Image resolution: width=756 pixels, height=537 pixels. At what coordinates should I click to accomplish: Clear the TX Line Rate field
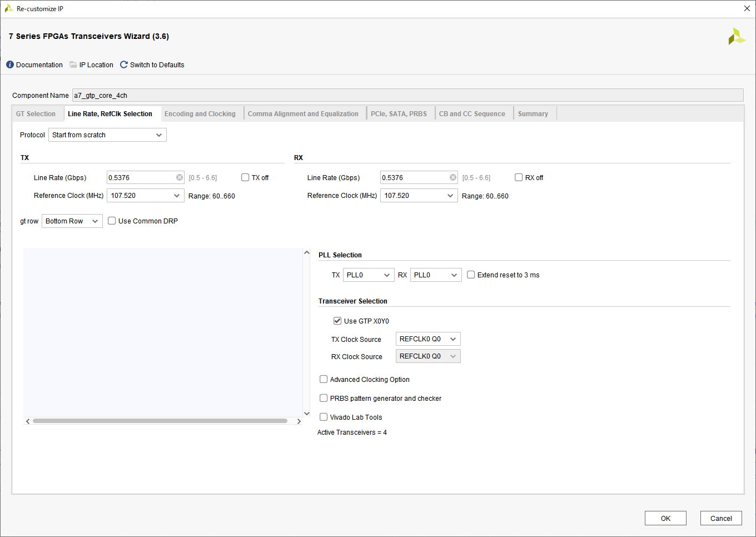180,178
